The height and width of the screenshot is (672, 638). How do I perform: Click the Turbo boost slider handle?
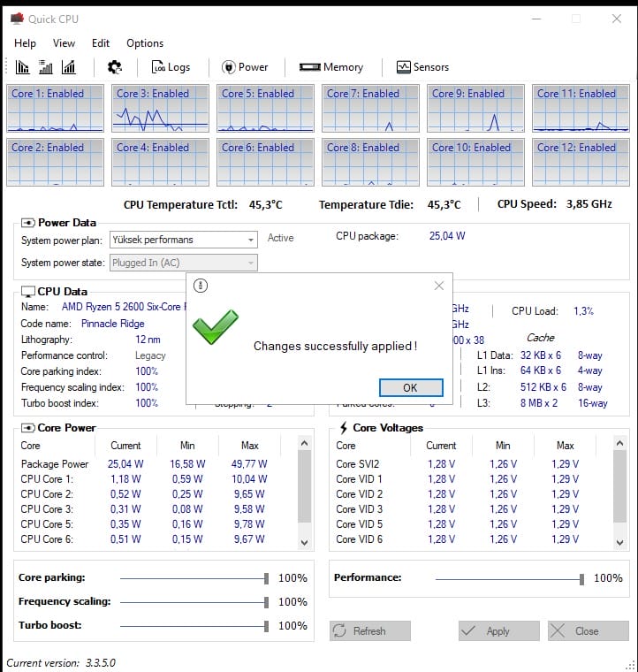pyautogui.click(x=266, y=626)
